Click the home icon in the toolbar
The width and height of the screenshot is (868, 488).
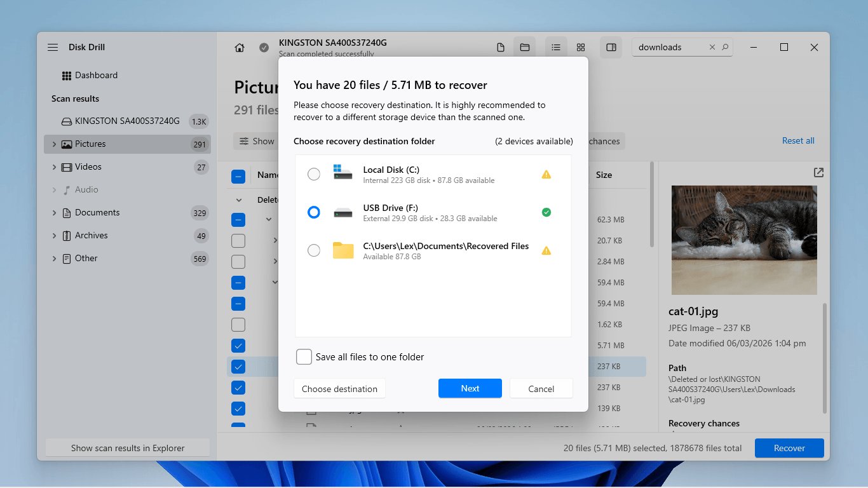(240, 48)
